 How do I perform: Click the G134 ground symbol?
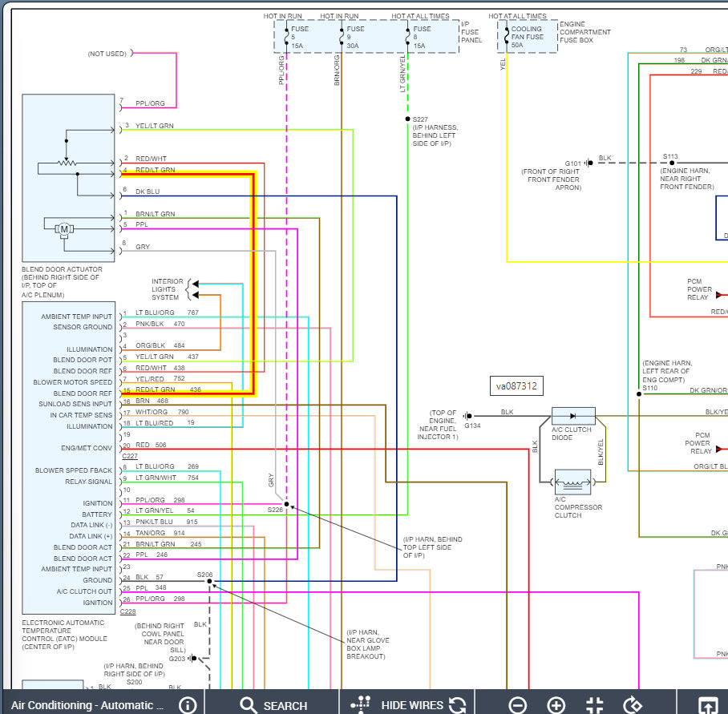[467, 416]
